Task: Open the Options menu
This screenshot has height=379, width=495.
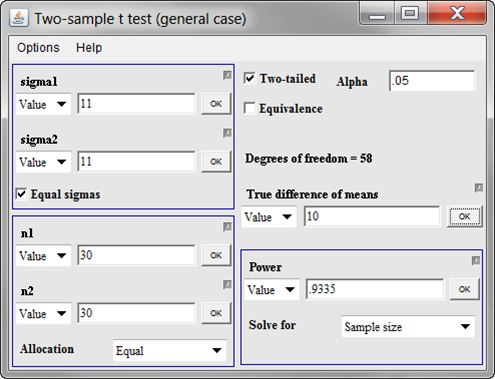Action: pyautogui.click(x=38, y=48)
